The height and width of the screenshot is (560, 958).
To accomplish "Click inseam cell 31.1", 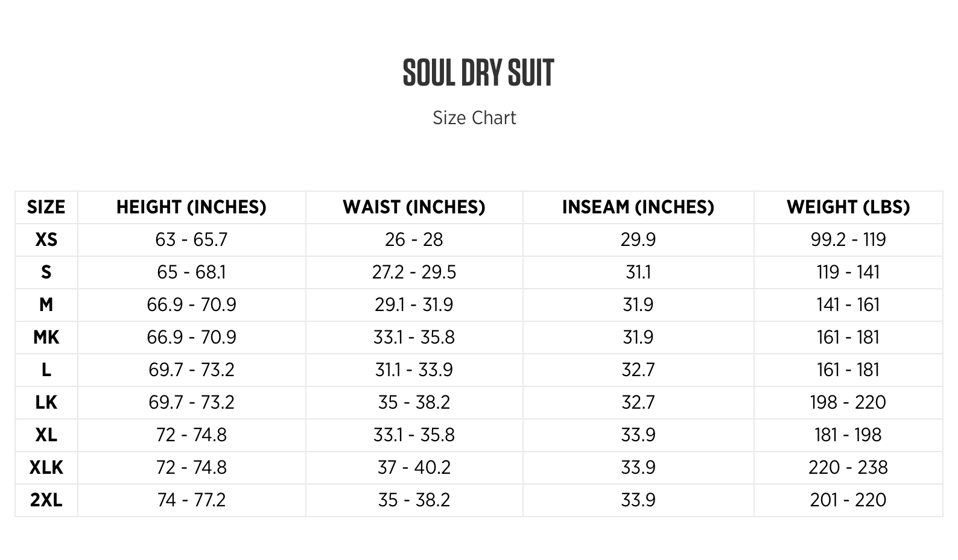I will pyautogui.click(x=638, y=272).
